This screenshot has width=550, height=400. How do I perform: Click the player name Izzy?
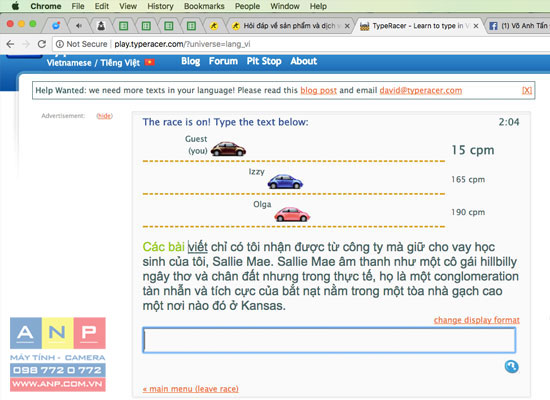pos(256,172)
